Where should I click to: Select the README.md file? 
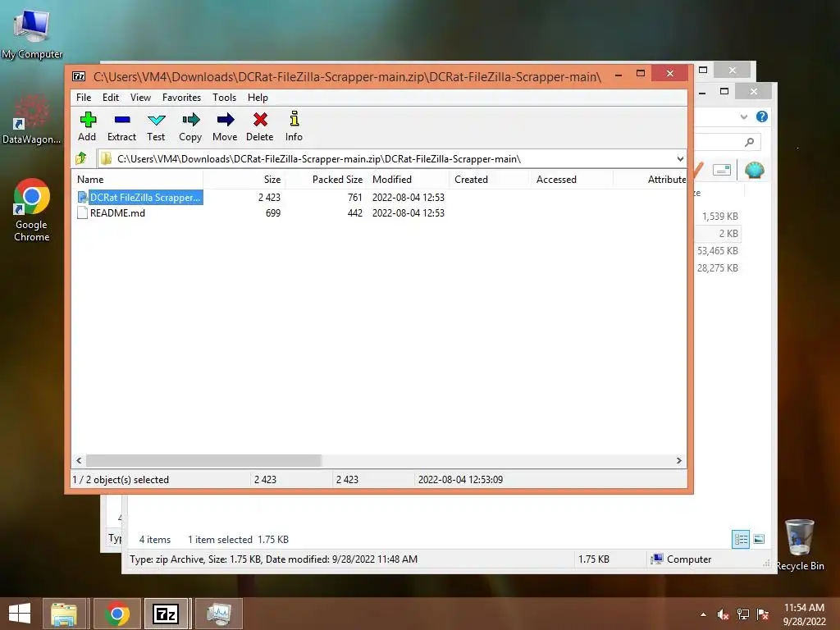coord(112,213)
